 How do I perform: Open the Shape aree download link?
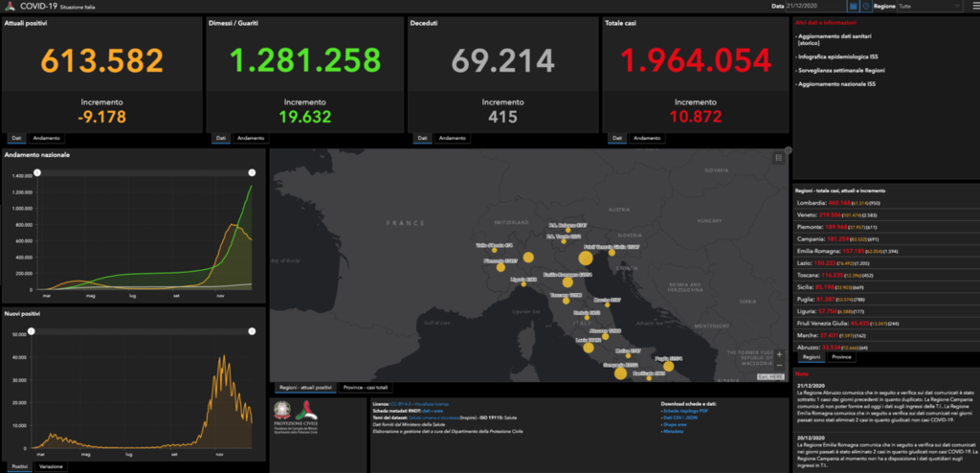click(674, 424)
